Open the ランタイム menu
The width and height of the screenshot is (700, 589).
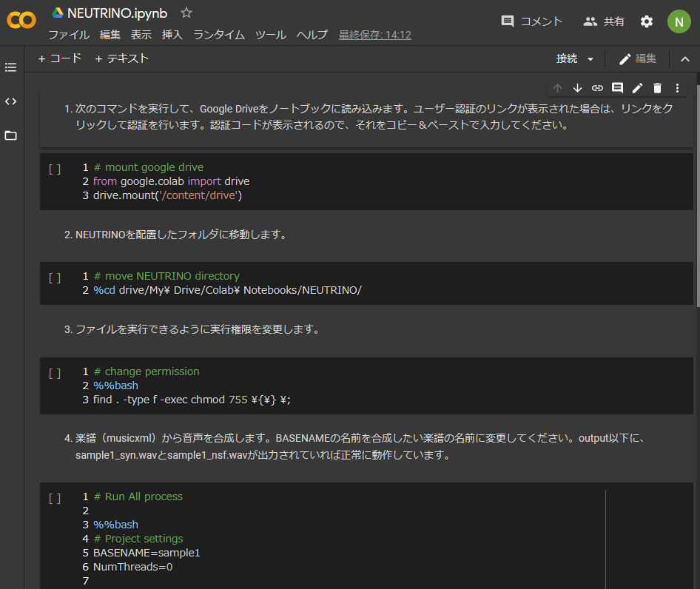click(x=219, y=35)
